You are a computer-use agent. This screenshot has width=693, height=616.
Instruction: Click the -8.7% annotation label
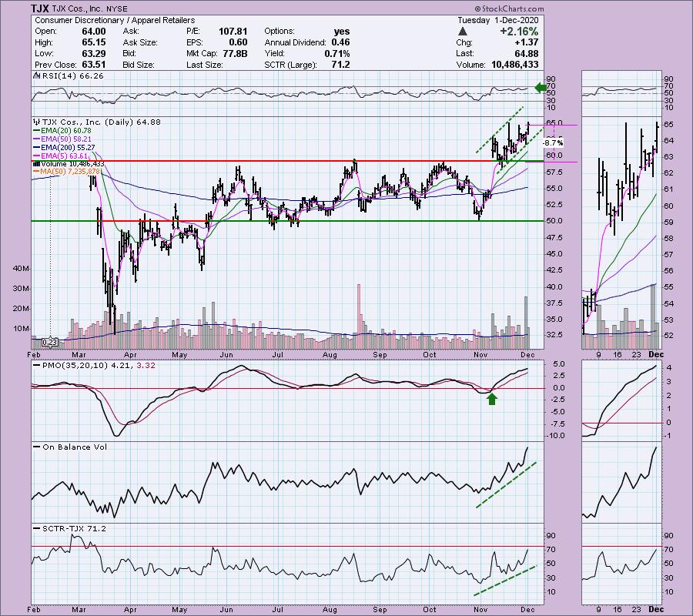553,142
